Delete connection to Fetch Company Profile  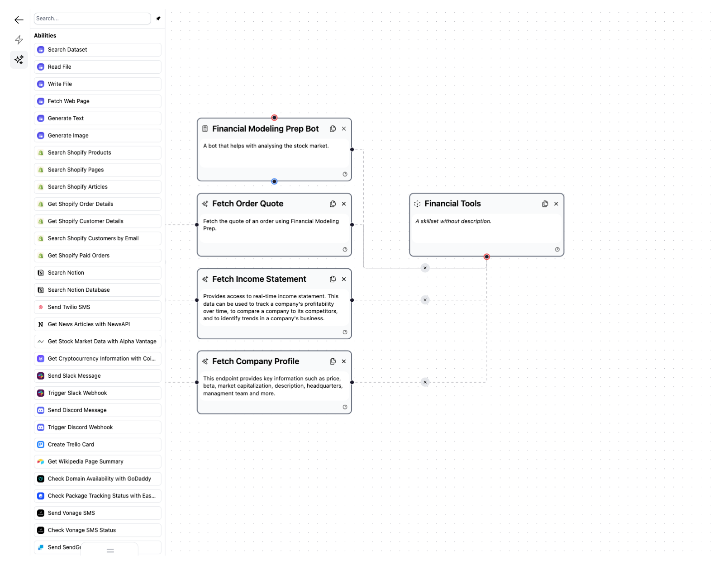[x=425, y=382]
